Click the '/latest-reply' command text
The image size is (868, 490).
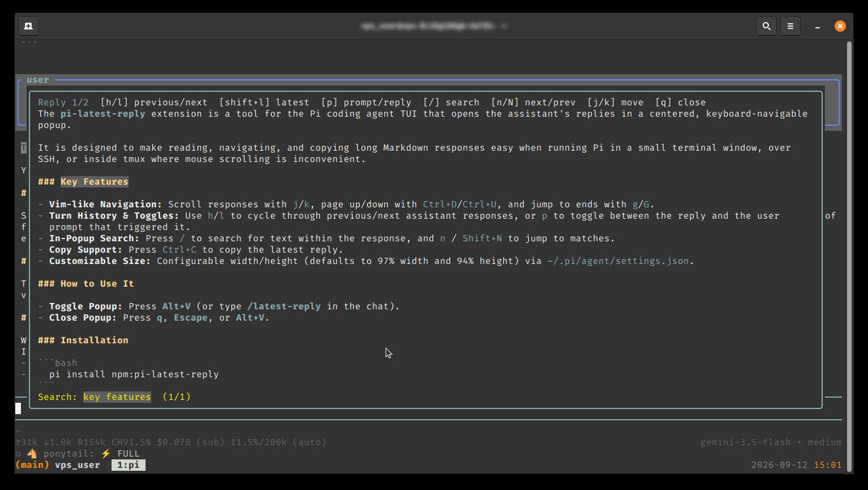pos(284,306)
